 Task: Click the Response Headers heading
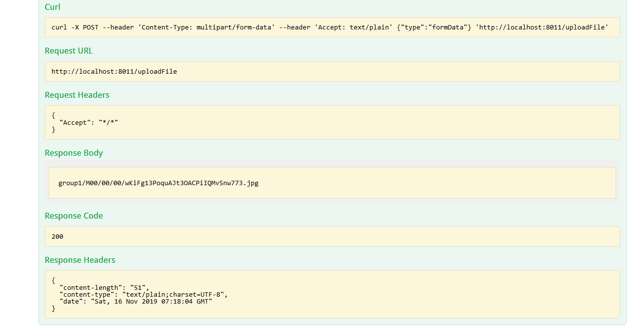[80, 260]
